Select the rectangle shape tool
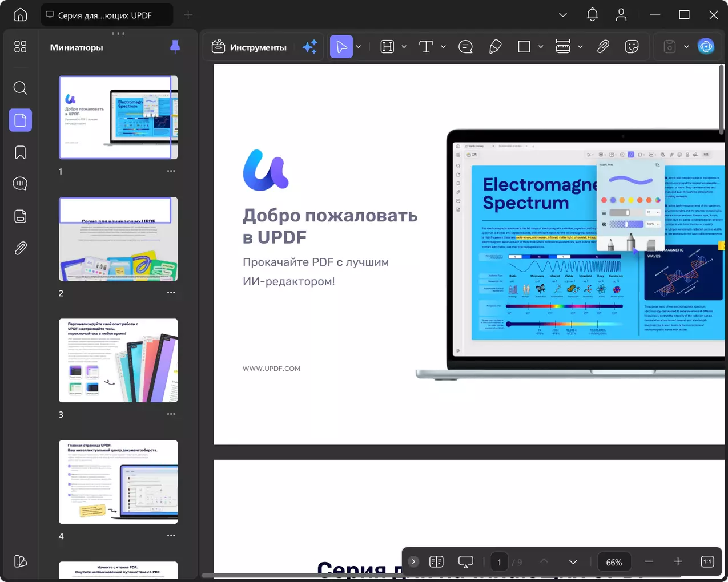728x582 pixels. (x=524, y=47)
